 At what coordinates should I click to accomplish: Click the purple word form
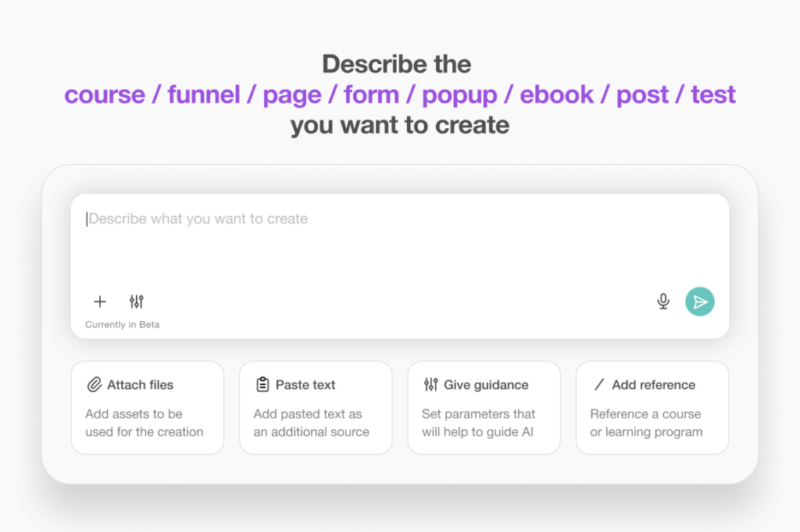tap(371, 95)
